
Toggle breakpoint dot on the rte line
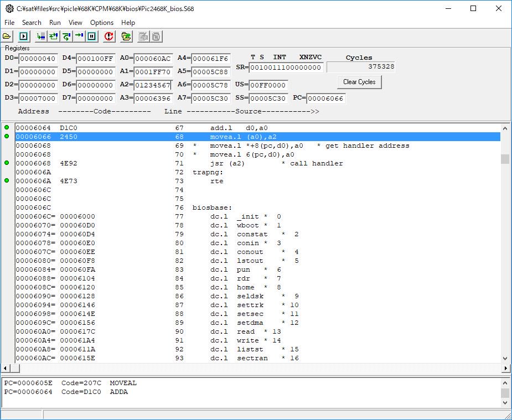(x=7, y=180)
